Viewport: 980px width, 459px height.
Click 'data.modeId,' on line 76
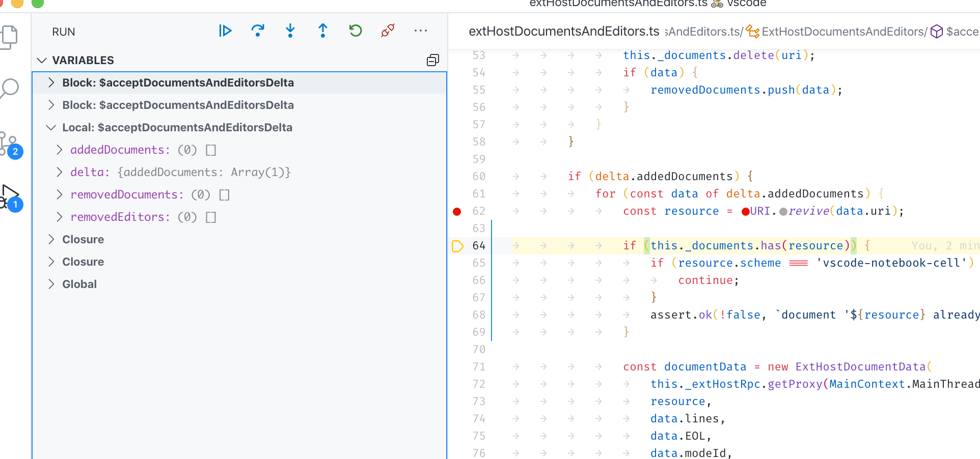[x=692, y=453]
